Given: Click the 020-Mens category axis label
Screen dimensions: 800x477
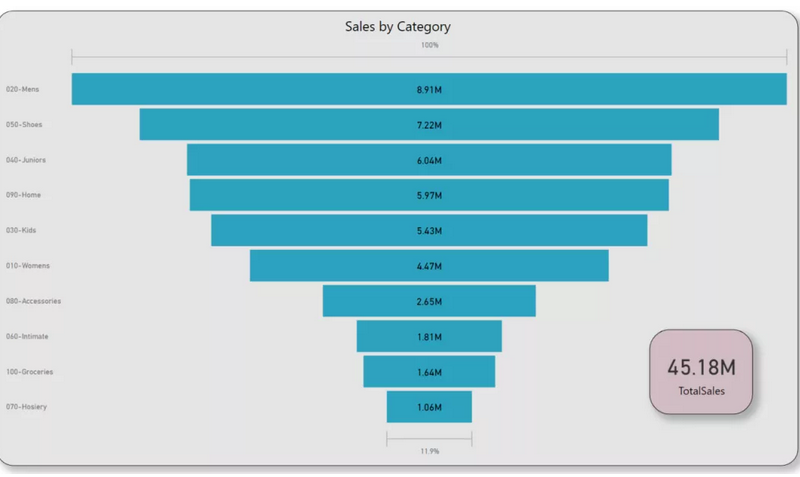Looking at the screenshot, I should [x=22, y=89].
